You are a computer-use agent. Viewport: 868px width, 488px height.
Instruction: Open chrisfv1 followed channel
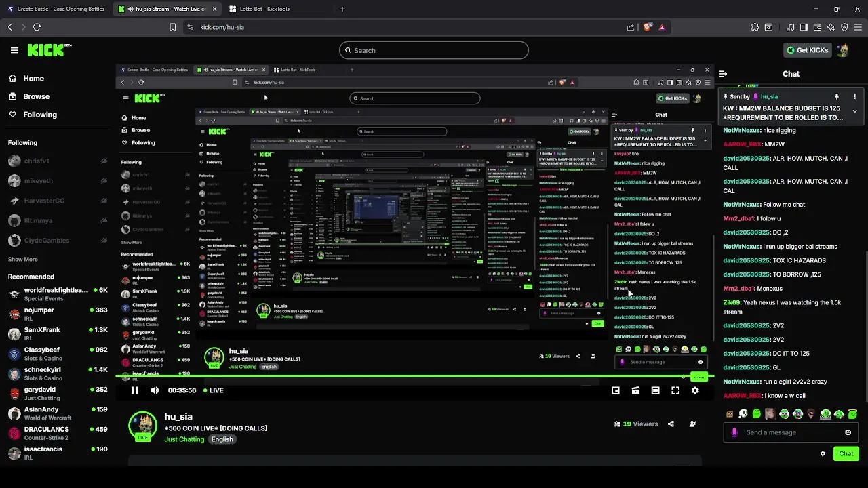tap(58, 161)
